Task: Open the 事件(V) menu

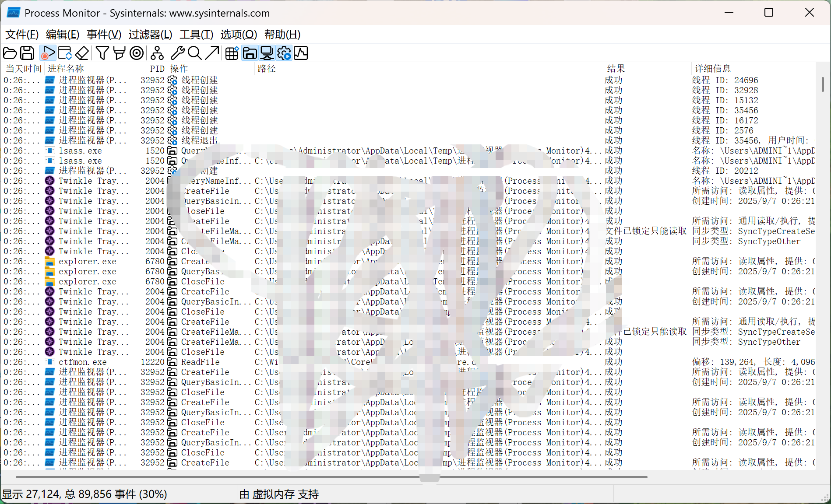Action: (x=104, y=35)
